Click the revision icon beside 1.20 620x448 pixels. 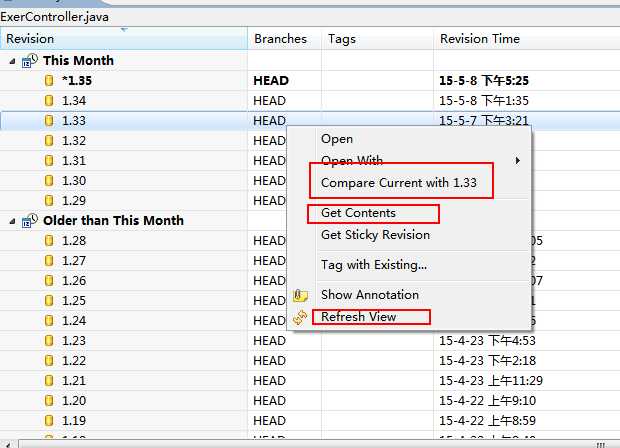49,401
